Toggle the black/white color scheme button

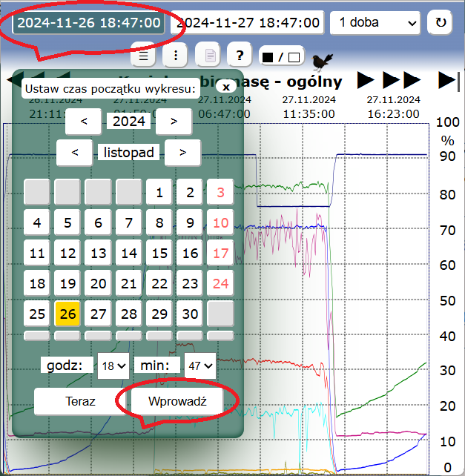tap(281, 56)
